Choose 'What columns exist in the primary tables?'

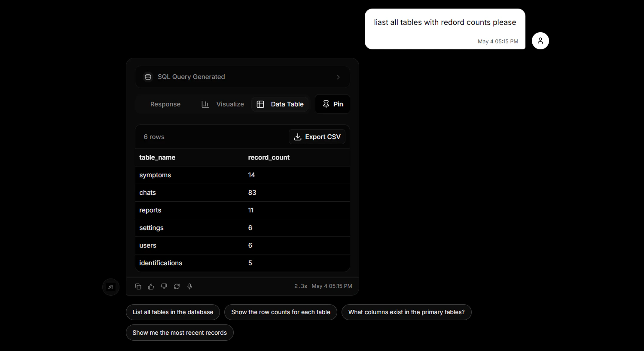coord(406,312)
